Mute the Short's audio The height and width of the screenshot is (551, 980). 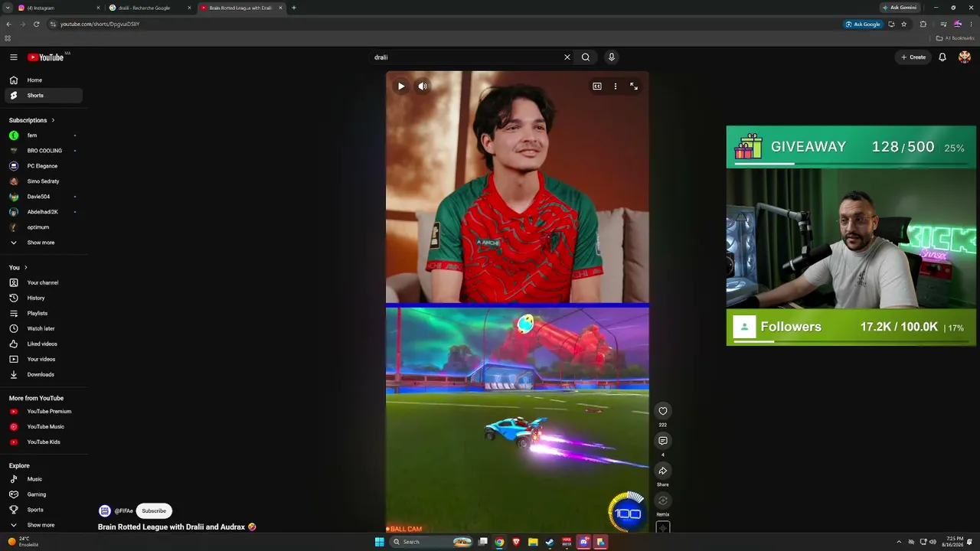(x=423, y=86)
